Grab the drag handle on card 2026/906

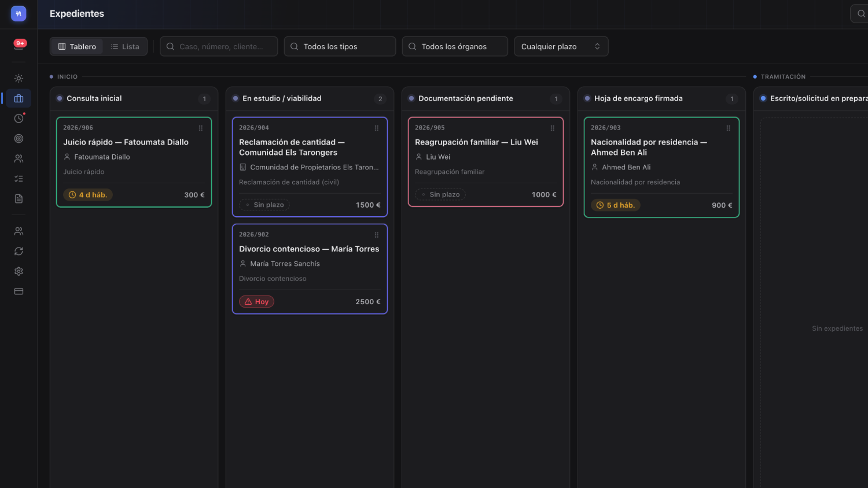pos(201,128)
